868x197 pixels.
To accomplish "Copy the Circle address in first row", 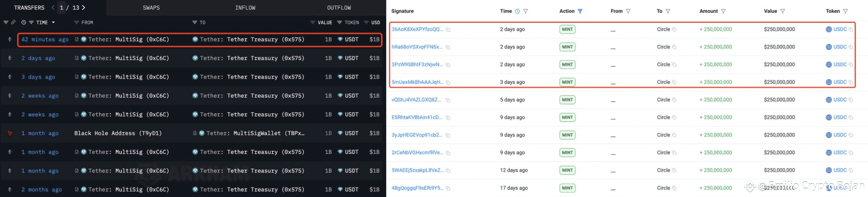I will 674,30.
